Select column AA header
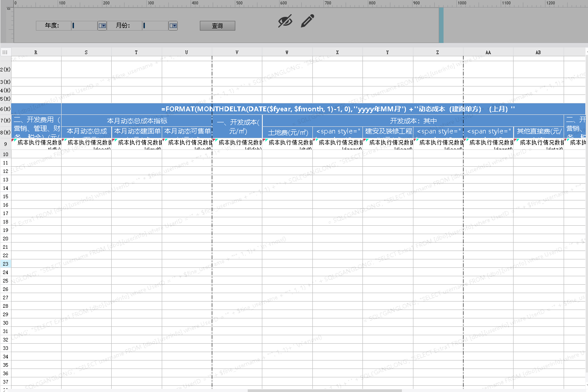 pyautogui.click(x=488, y=52)
